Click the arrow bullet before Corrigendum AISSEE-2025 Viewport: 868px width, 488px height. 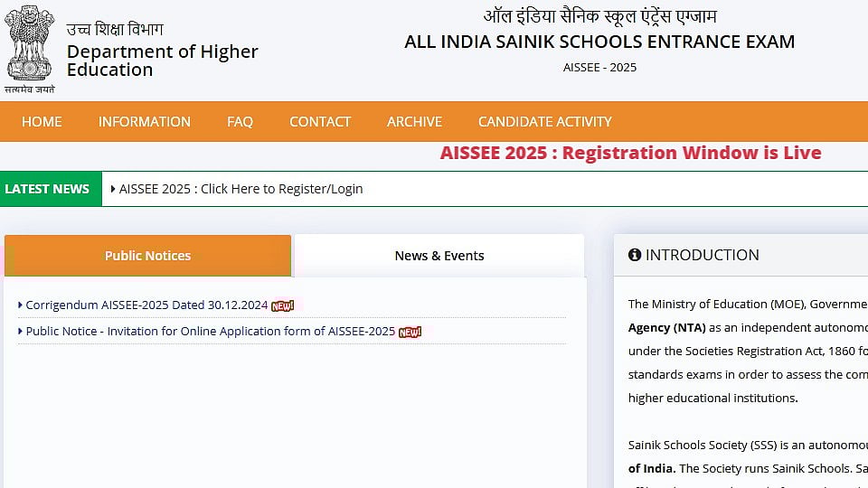[x=20, y=305]
